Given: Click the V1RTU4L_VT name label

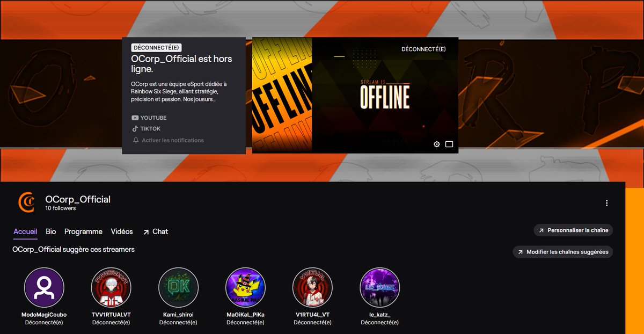Looking at the screenshot, I should 312,315.
